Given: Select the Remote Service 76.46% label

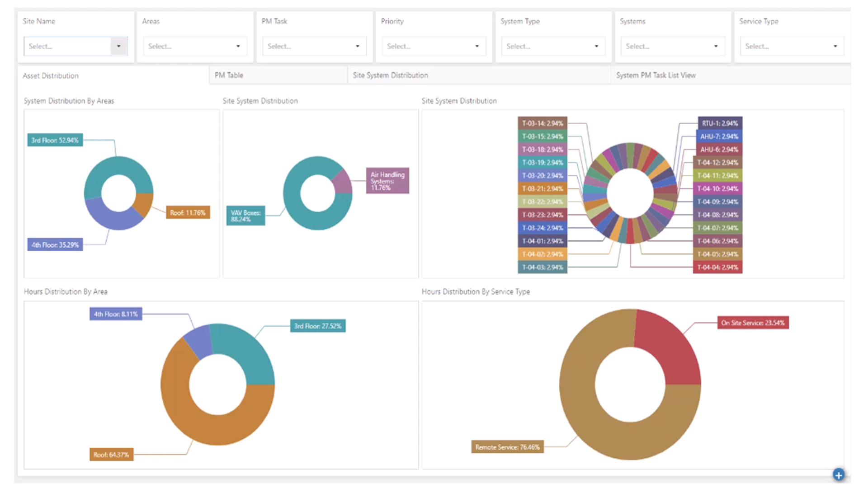Looking at the screenshot, I should (507, 447).
